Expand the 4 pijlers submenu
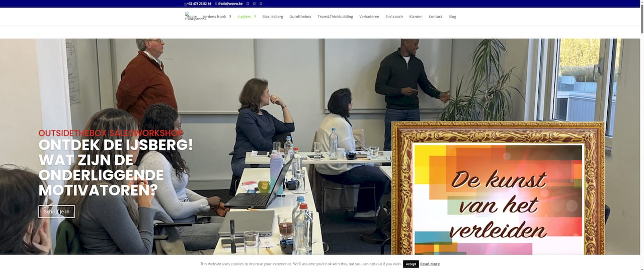 (x=247, y=17)
